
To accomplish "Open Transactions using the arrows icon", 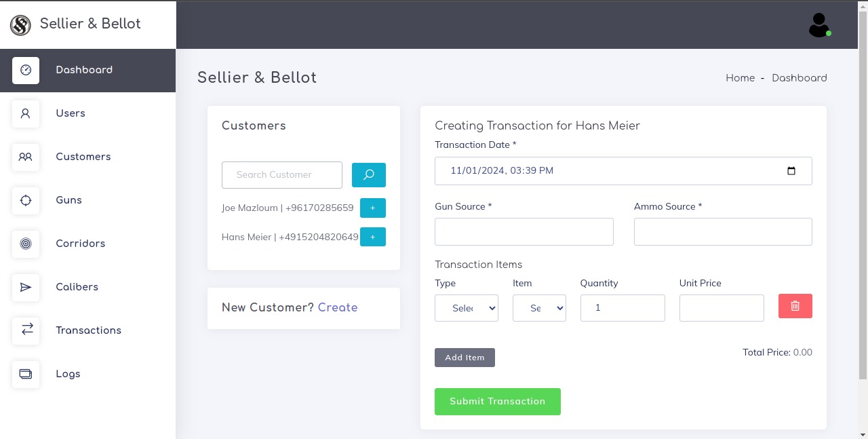I will tap(25, 330).
